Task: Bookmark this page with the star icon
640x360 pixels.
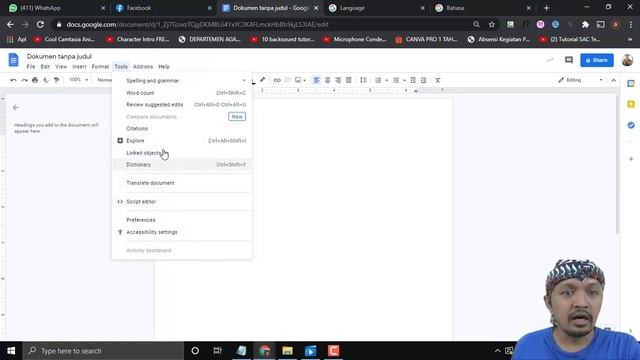Action: coord(491,24)
